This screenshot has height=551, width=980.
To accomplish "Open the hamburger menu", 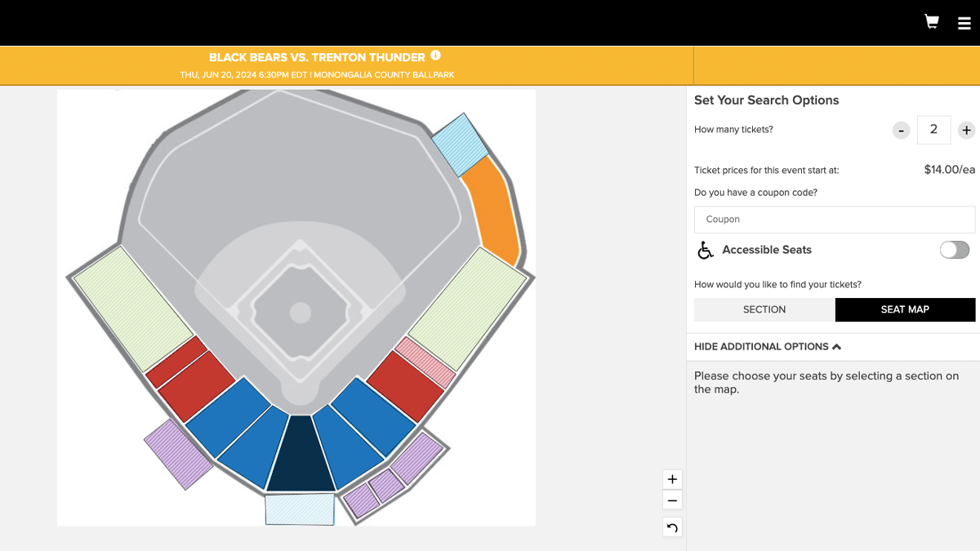I will click(964, 24).
